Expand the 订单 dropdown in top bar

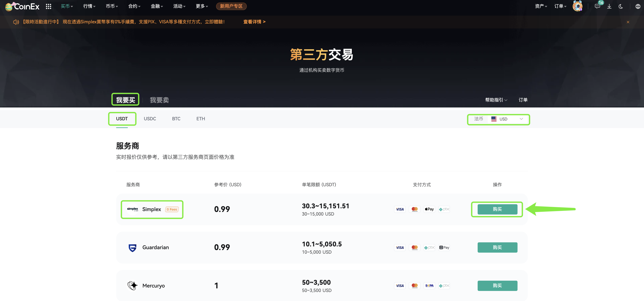click(560, 6)
